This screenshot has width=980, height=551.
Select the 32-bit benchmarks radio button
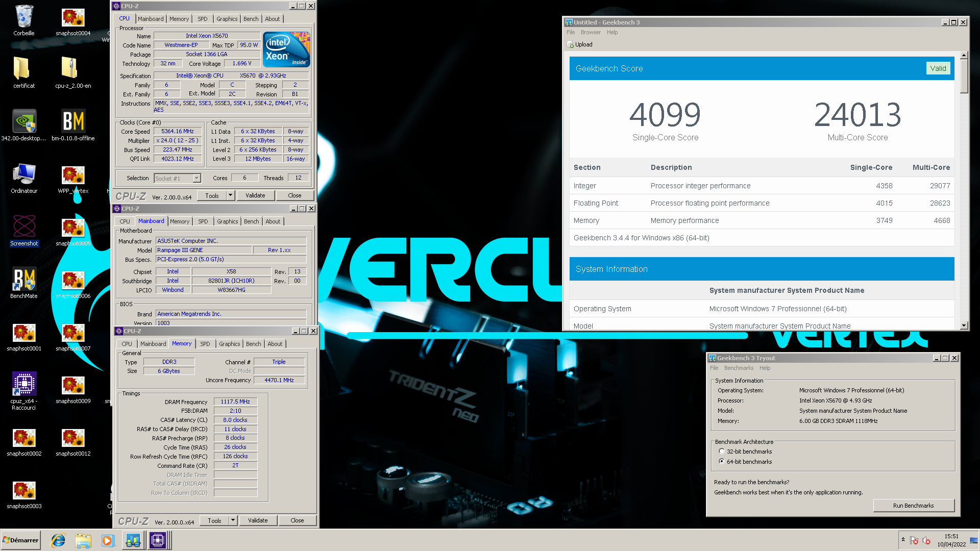(722, 452)
